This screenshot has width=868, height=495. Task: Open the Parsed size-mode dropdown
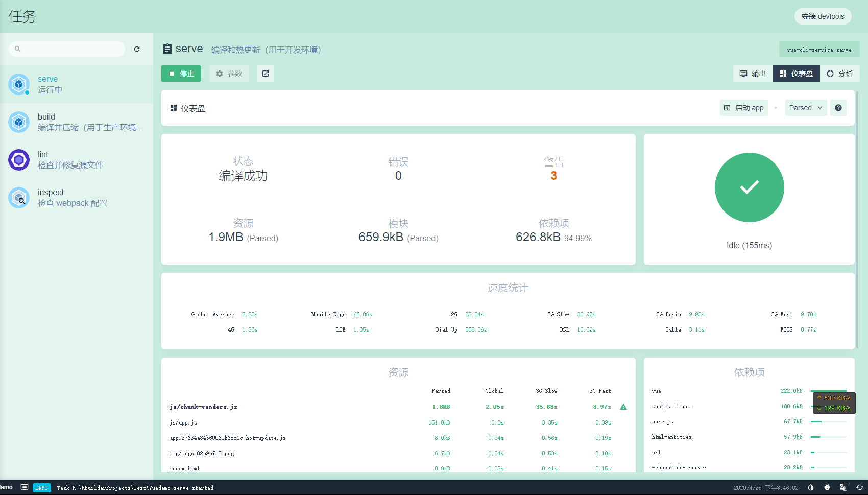[x=806, y=108]
